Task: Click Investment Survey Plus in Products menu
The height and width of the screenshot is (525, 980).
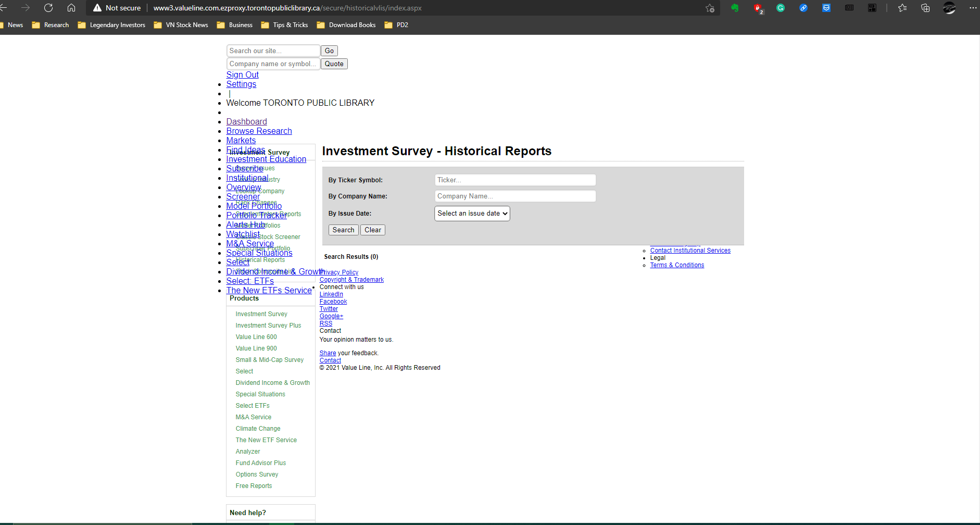Action: (x=268, y=326)
